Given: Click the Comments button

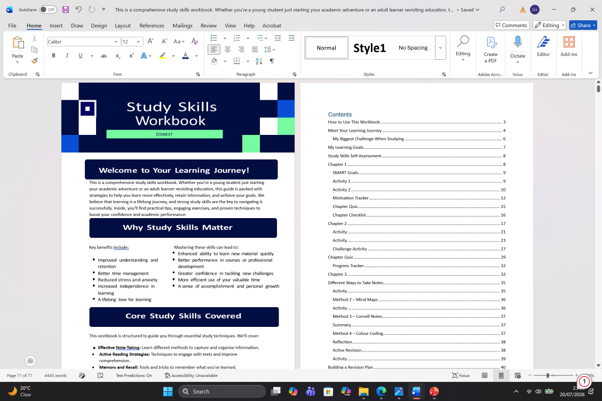Looking at the screenshot, I should (x=511, y=25).
